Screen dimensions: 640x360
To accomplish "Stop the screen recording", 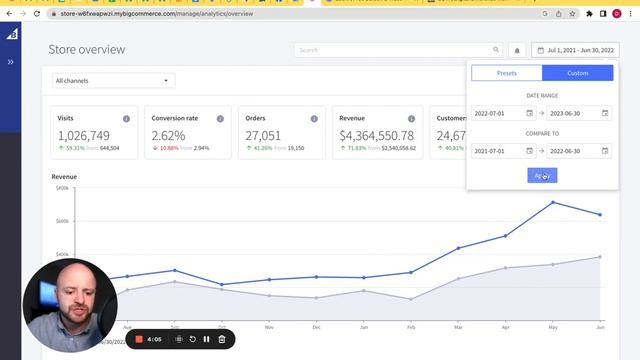I will (x=139, y=339).
